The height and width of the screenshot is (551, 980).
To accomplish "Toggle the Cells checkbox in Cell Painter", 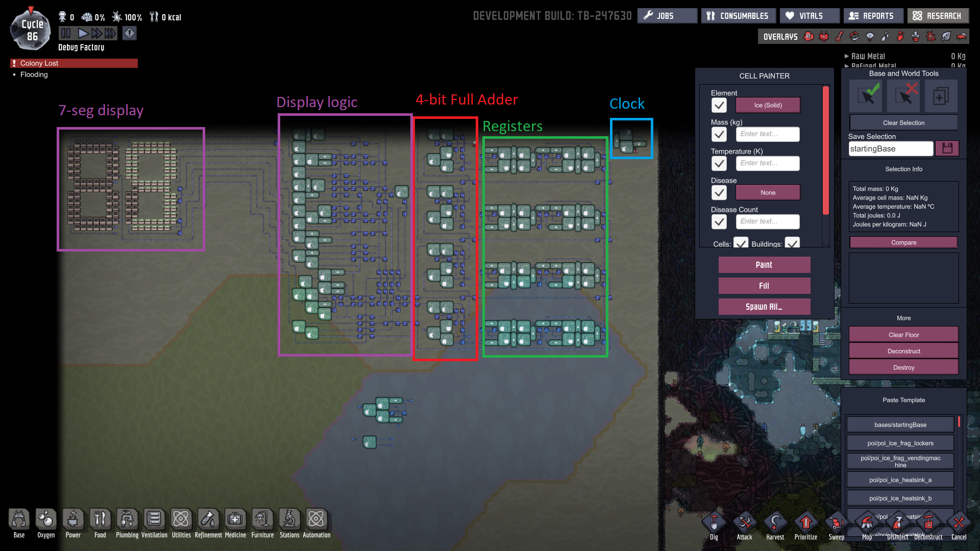I will click(739, 243).
